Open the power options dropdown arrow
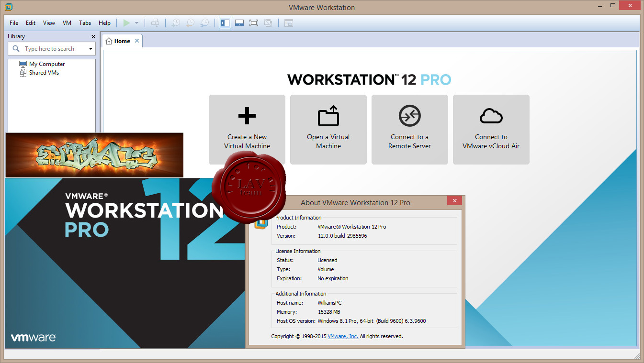The width and height of the screenshot is (644, 363). tap(136, 23)
